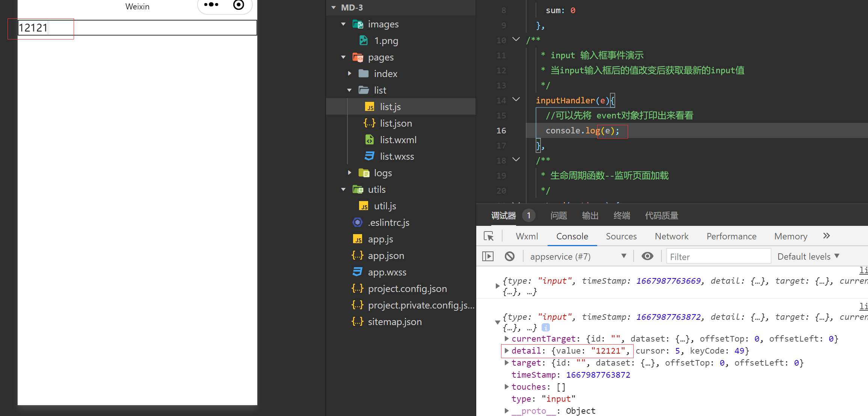Click the circular capsule button in the simulator

pos(239,5)
